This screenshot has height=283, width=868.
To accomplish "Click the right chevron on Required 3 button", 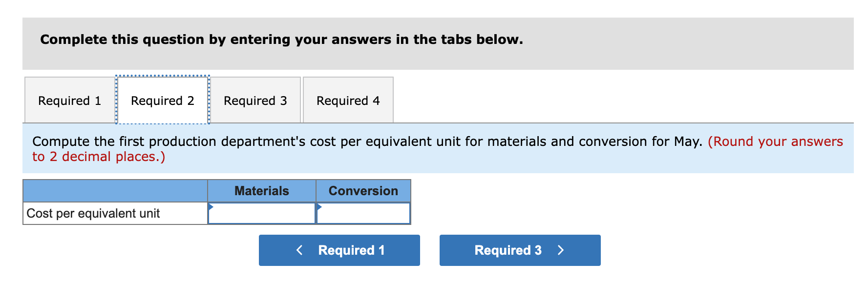I will (561, 250).
